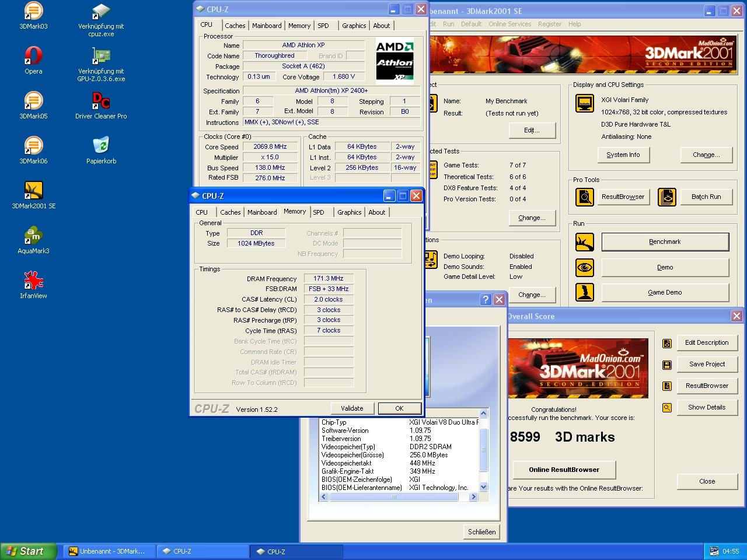Image resolution: width=747 pixels, height=560 pixels.
Task: Click the Game Demo joystick icon
Action: (x=584, y=292)
